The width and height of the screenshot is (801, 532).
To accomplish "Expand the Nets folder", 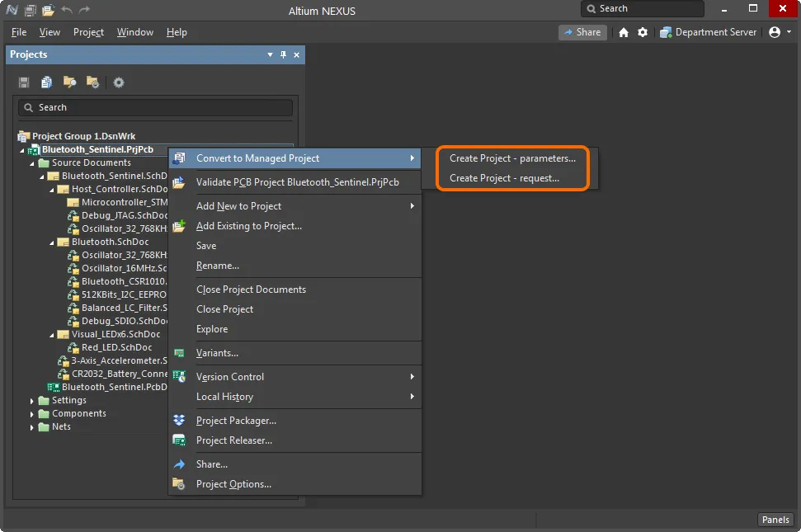I will coord(31,427).
